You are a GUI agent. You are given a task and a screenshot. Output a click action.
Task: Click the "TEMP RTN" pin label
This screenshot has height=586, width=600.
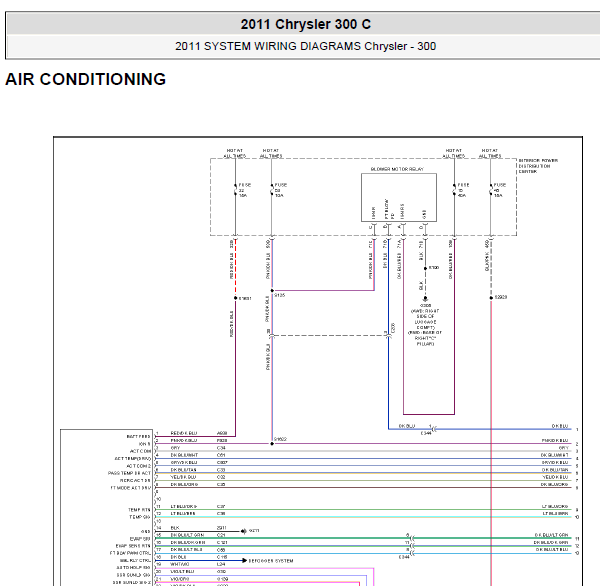click(x=139, y=510)
